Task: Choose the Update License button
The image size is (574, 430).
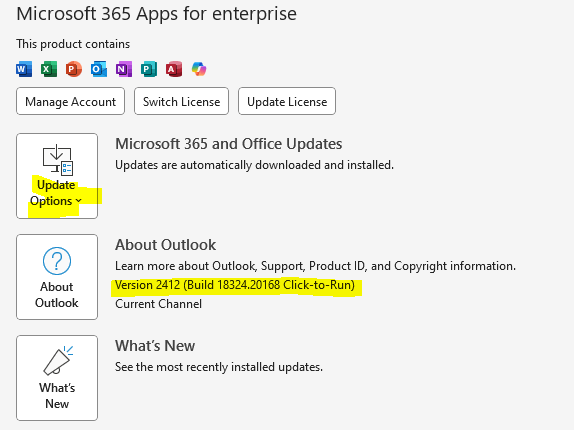Action: coord(287,101)
